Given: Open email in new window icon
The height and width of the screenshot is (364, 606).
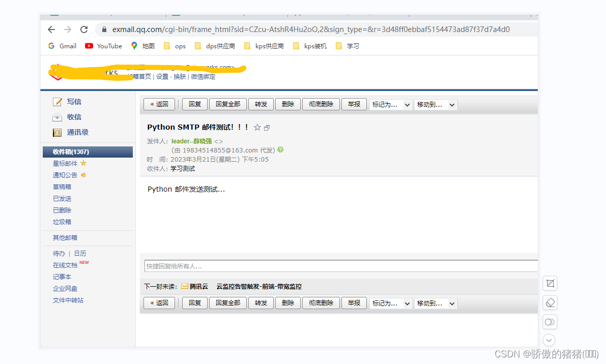Looking at the screenshot, I should [267, 128].
